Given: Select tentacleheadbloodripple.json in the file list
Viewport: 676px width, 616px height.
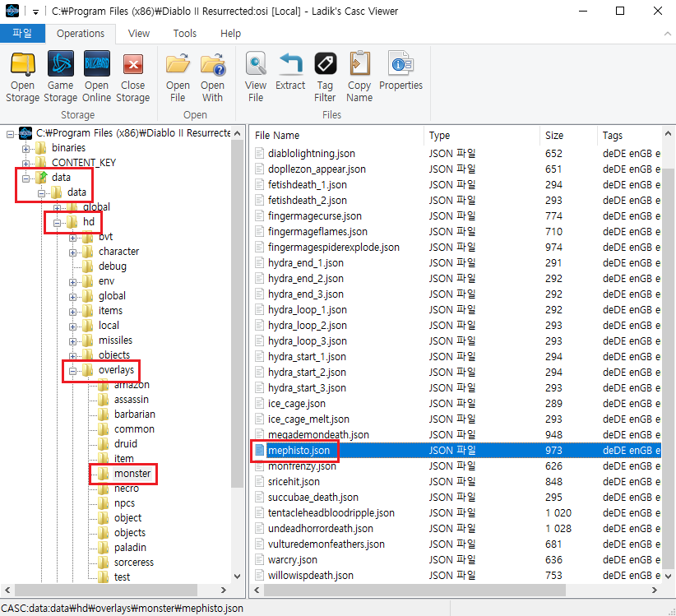Looking at the screenshot, I should 331,513.
